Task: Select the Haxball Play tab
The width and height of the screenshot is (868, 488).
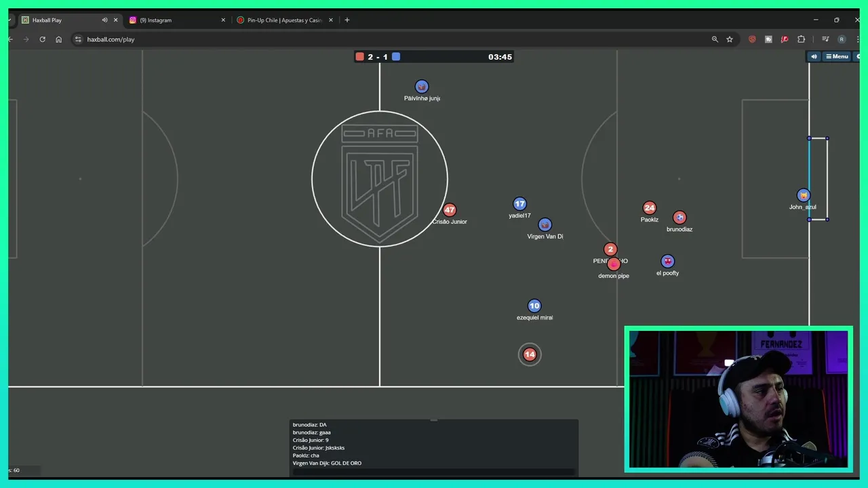Action: (69, 20)
